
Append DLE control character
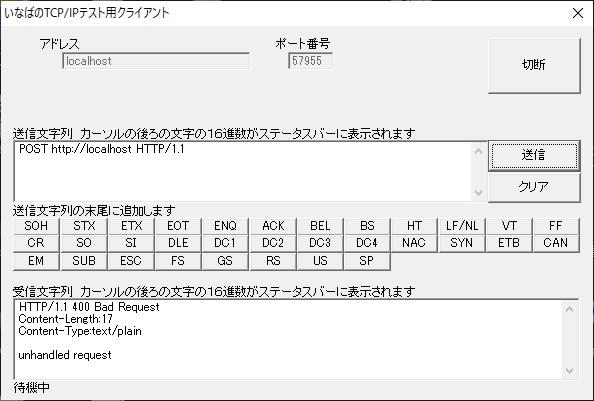click(178, 243)
